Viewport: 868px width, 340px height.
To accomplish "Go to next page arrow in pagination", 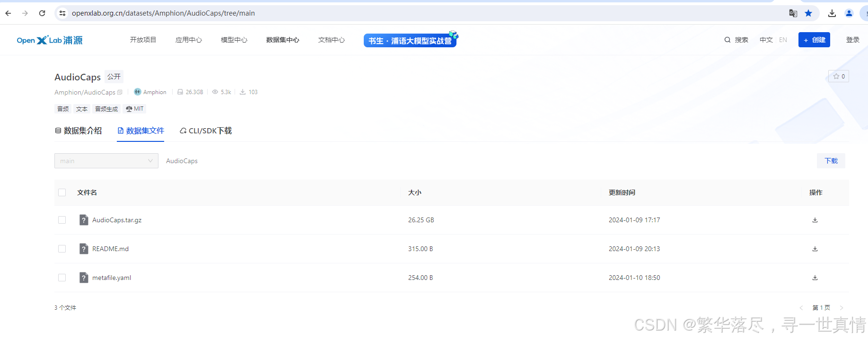I will pyautogui.click(x=842, y=308).
